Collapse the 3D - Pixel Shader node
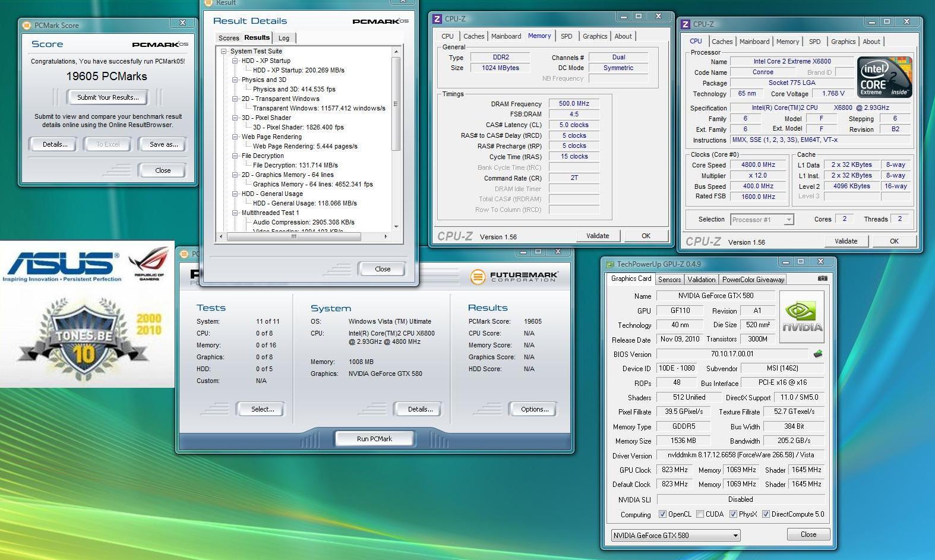935x560 pixels. (x=235, y=118)
